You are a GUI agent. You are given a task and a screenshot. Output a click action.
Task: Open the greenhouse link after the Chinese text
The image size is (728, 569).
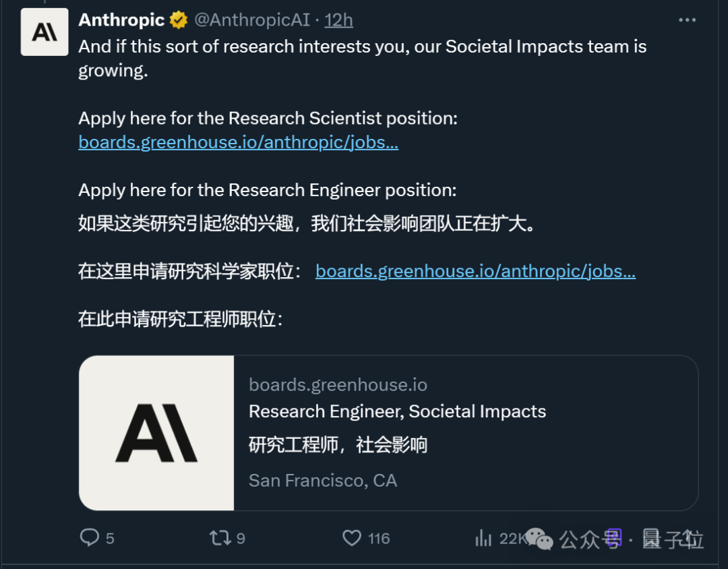pyautogui.click(x=475, y=271)
